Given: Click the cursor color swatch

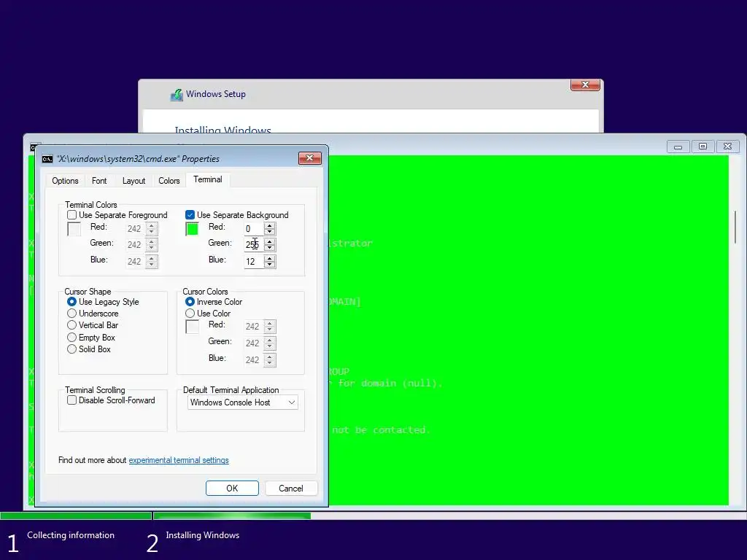Looking at the screenshot, I should click(x=193, y=327).
